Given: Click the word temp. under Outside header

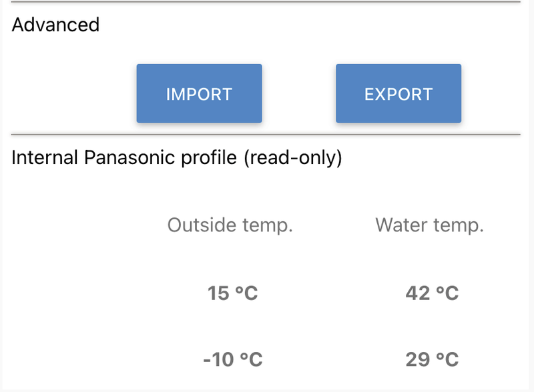Looking at the screenshot, I should (x=268, y=225).
